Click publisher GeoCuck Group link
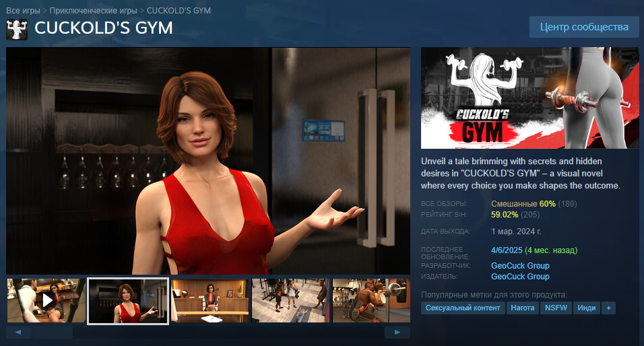The image size is (644, 346). (x=520, y=277)
